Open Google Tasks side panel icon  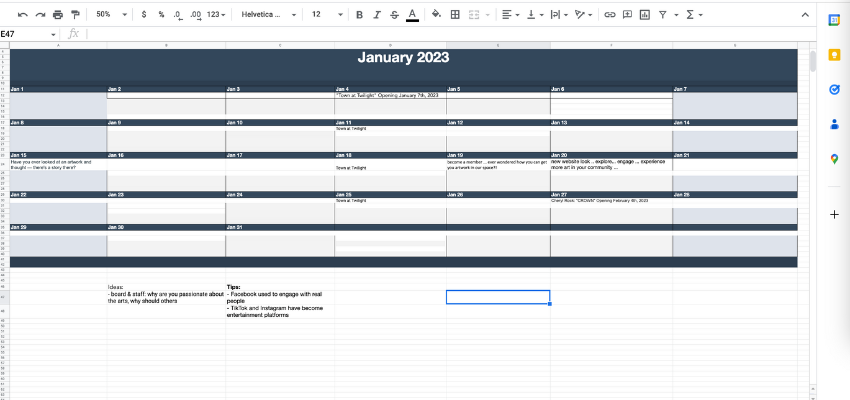834,89
